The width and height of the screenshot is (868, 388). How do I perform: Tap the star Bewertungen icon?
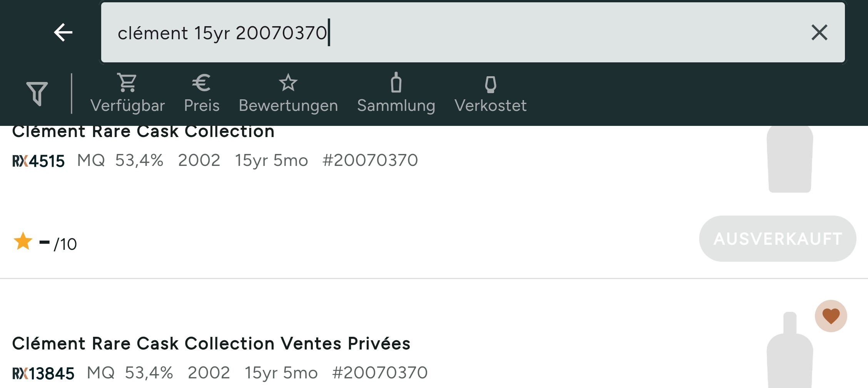click(288, 83)
